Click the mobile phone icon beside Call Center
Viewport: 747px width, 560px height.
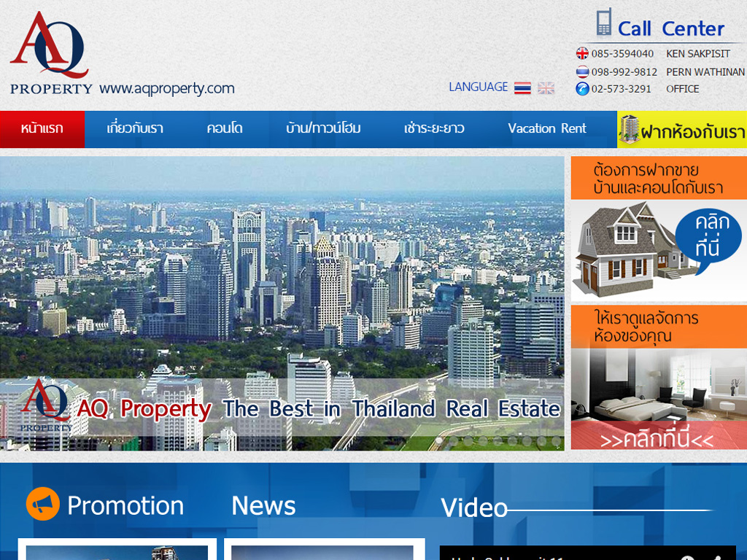click(x=603, y=23)
